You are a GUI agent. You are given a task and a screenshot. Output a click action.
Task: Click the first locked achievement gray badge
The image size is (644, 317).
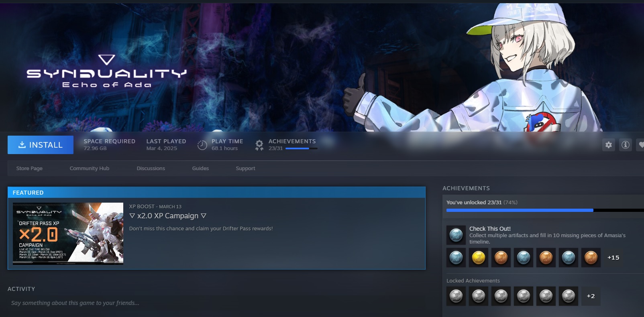[x=456, y=296]
